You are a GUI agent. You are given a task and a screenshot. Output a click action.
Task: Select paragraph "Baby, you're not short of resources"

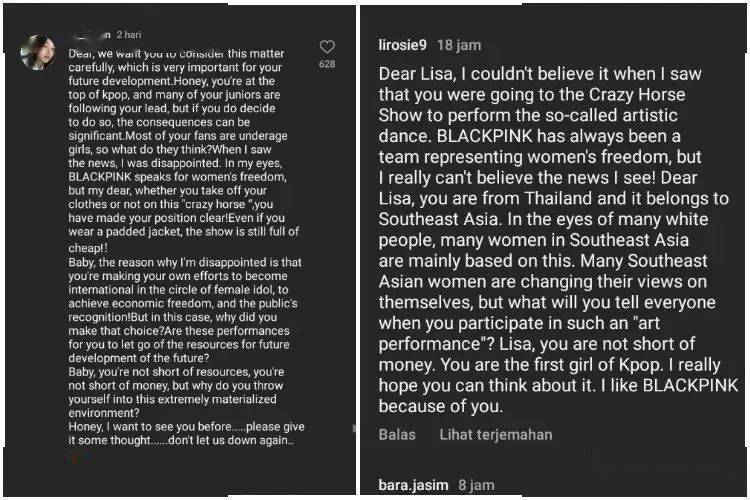176,392
